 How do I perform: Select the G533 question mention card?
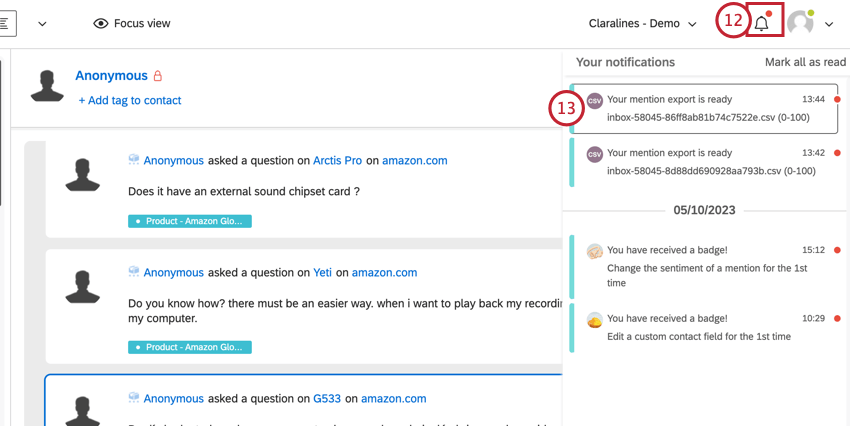point(304,400)
